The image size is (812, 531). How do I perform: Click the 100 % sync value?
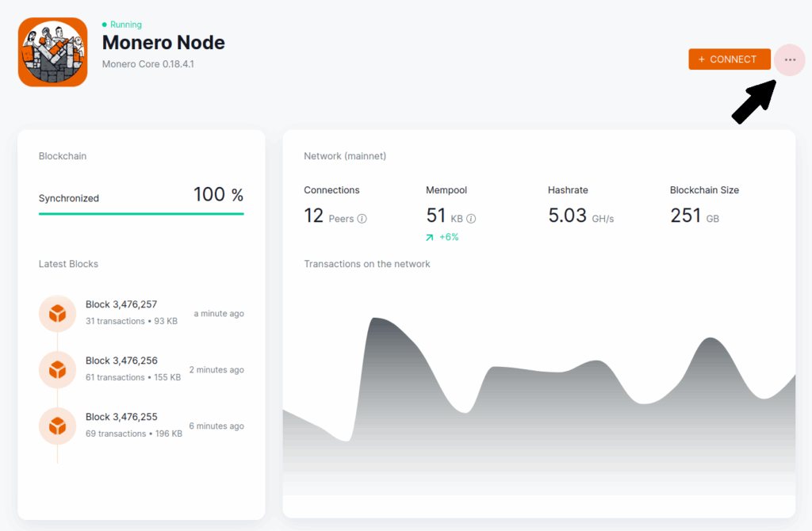[218, 195]
